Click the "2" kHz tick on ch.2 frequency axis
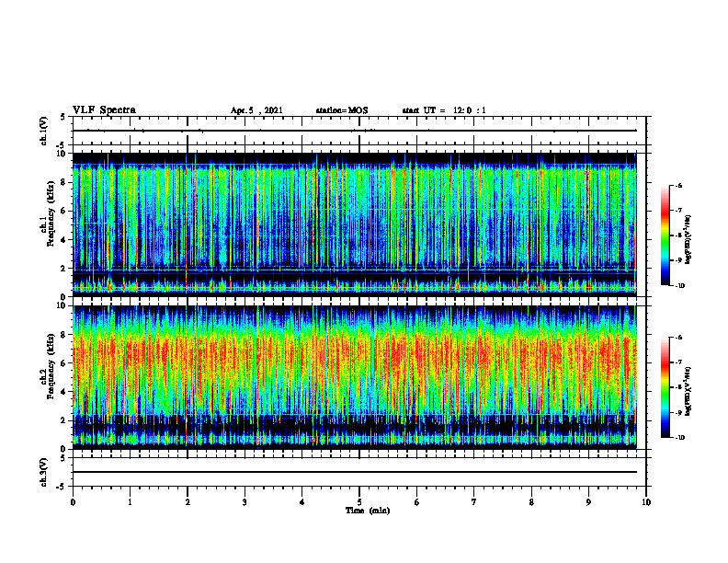Image resolution: width=728 pixels, height=563 pixels. (64, 420)
